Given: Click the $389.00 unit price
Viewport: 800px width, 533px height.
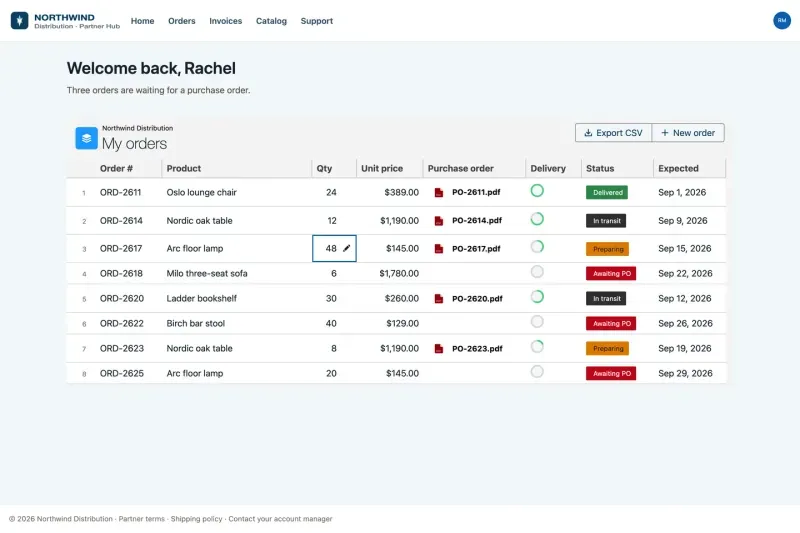Looking at the screenshot, I should click(x=402, y=192).
